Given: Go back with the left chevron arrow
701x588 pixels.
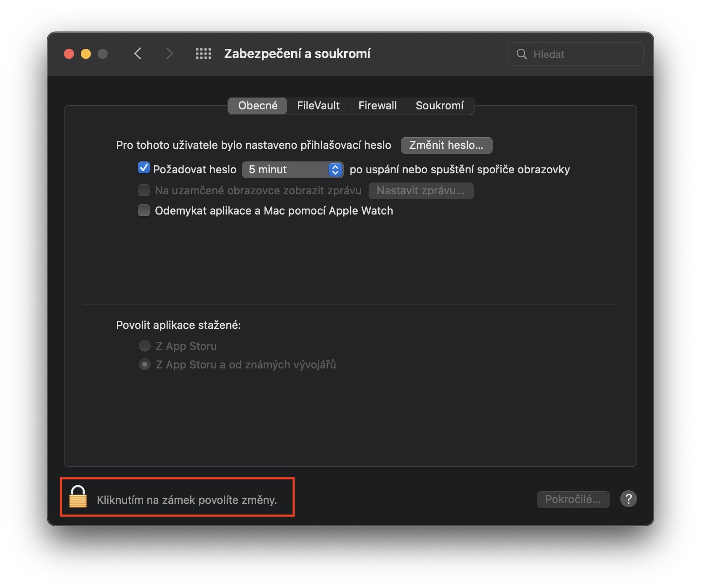Looking at the screenshot, I should [x=138, y=54].
